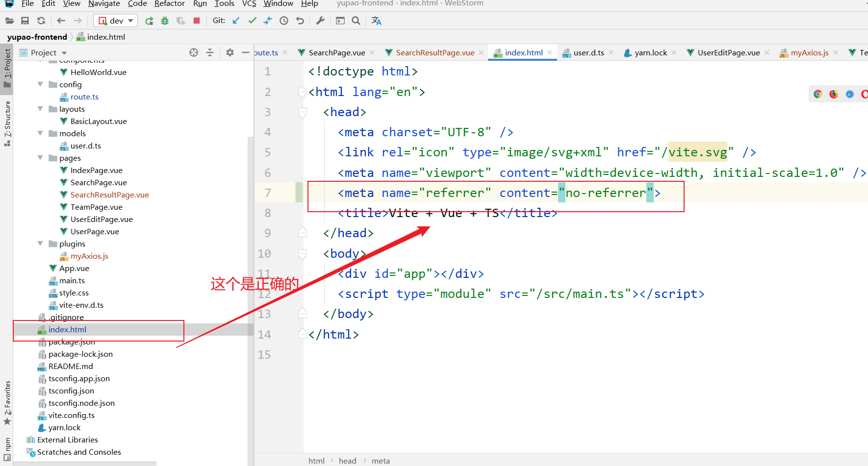Stop the running dev process
The height and width of the screenshot is (466, 868).
coord(197,21)
